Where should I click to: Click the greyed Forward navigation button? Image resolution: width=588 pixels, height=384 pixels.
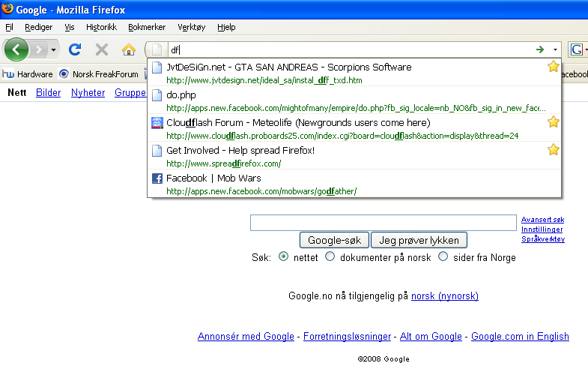(x=39, y=49)
